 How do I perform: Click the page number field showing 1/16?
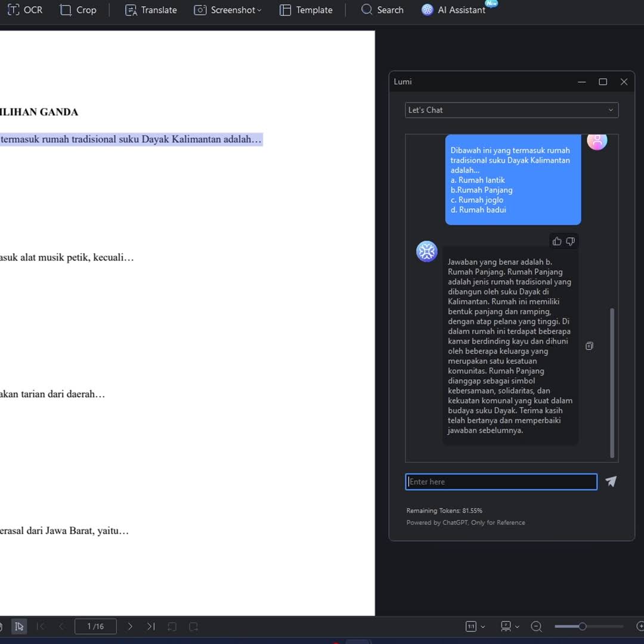tap(95, 626)
